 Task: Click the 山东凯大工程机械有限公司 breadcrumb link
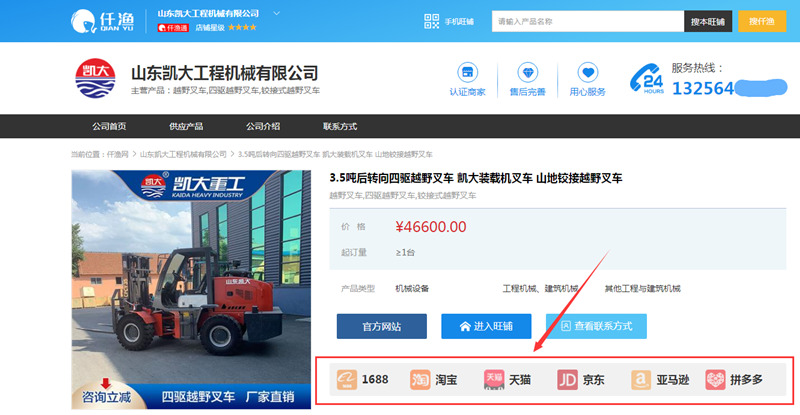tap(183, 154)
